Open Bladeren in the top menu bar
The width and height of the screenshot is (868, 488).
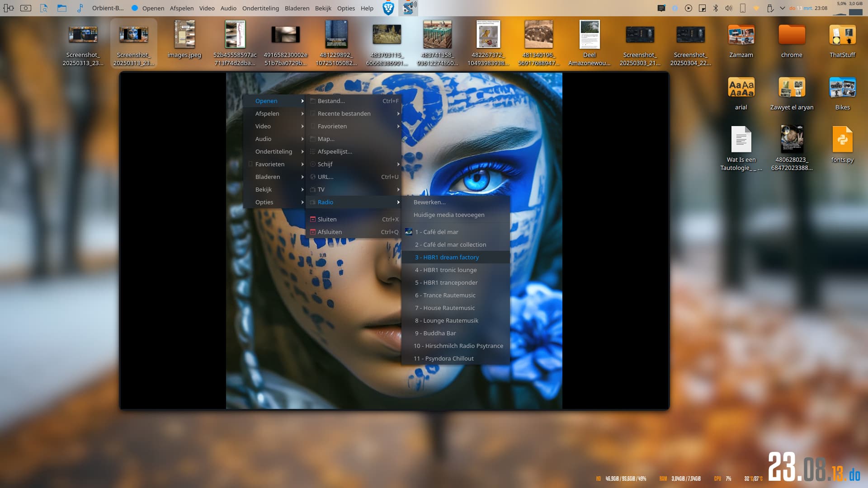(x=297, y=8)
